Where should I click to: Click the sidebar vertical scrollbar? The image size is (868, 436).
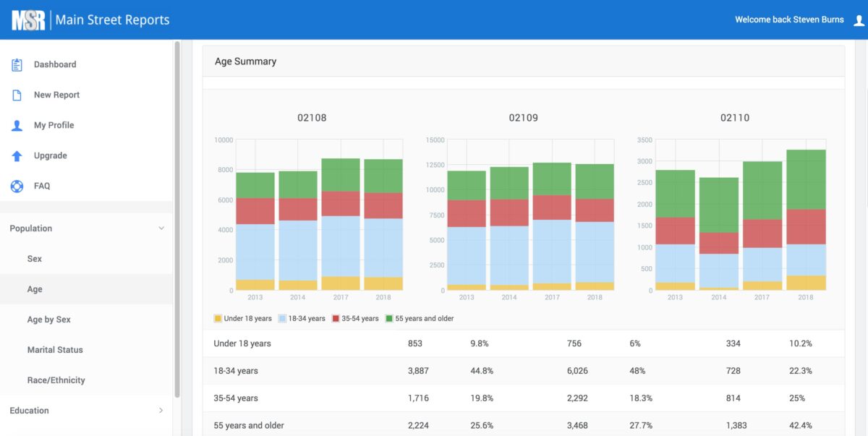pos(177,217)
